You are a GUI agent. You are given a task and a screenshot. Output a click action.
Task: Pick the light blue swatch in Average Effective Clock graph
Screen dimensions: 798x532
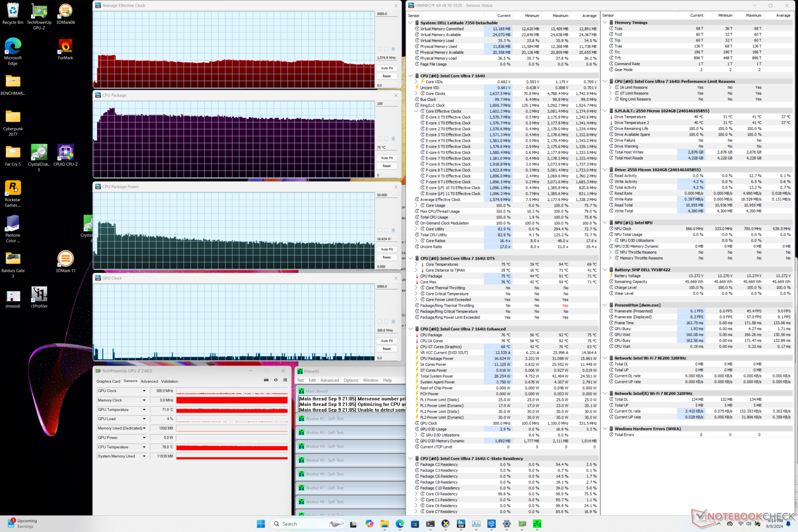pyautogui.click(x=386, y=49)
